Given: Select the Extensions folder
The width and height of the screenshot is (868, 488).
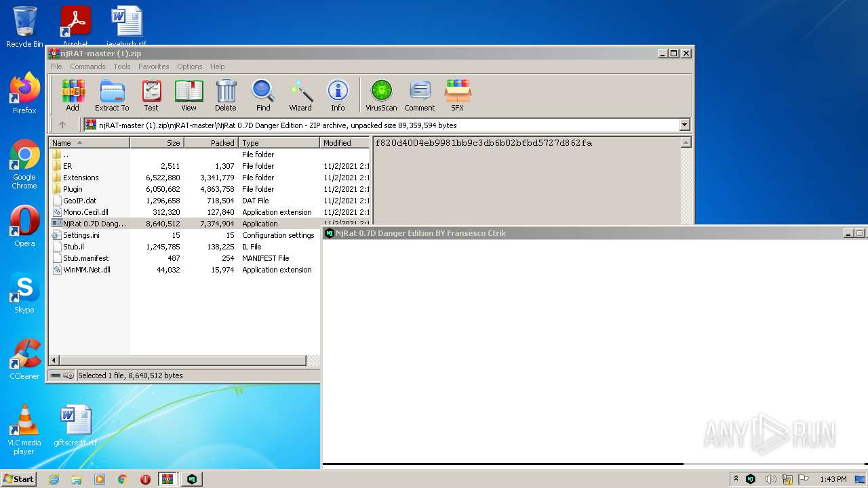Looking at the screenshot, I should click(210, 178).
